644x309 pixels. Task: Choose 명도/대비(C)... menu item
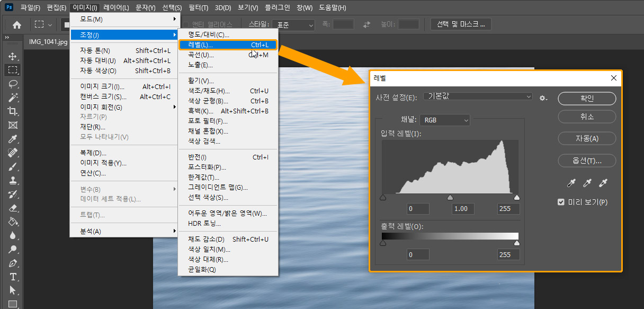[228, 35]
